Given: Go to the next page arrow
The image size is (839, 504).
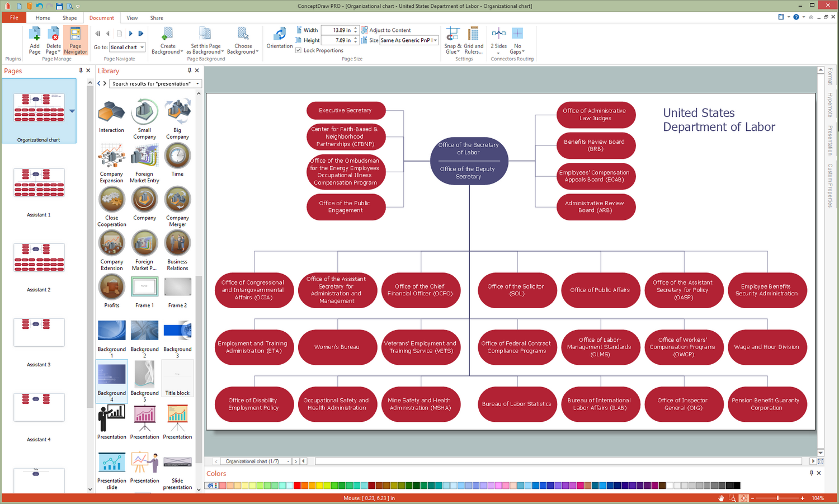Looking at the screenshot, I should click(130, 34).
